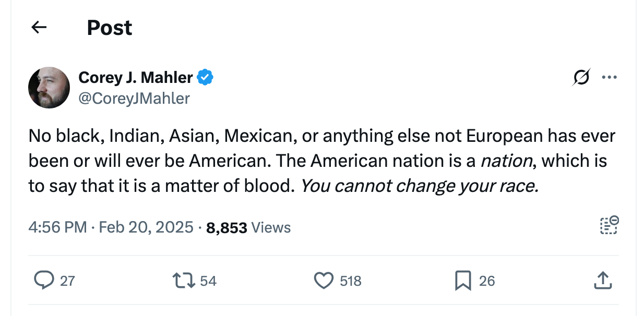This screenshot has width=644, height=316.
Task: Open the Feb 20, 2025 timestamp link
Action: (145, 227)
